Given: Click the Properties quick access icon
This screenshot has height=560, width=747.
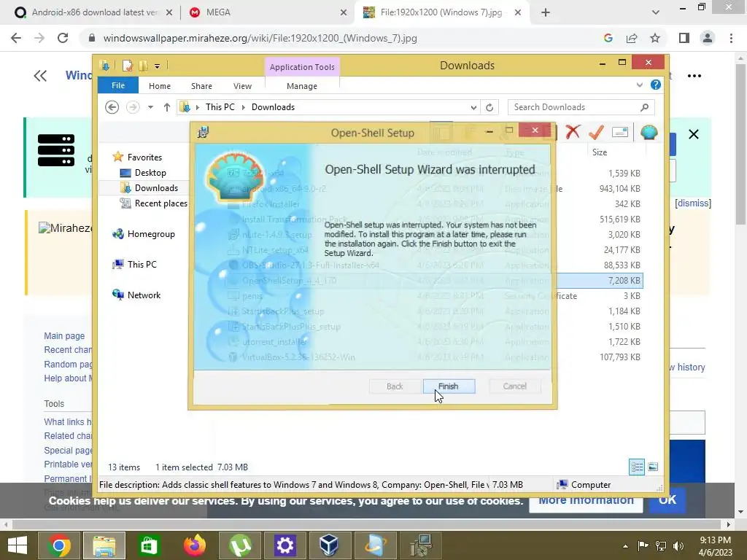Looking at the screenshot, I should pos(127,65).
